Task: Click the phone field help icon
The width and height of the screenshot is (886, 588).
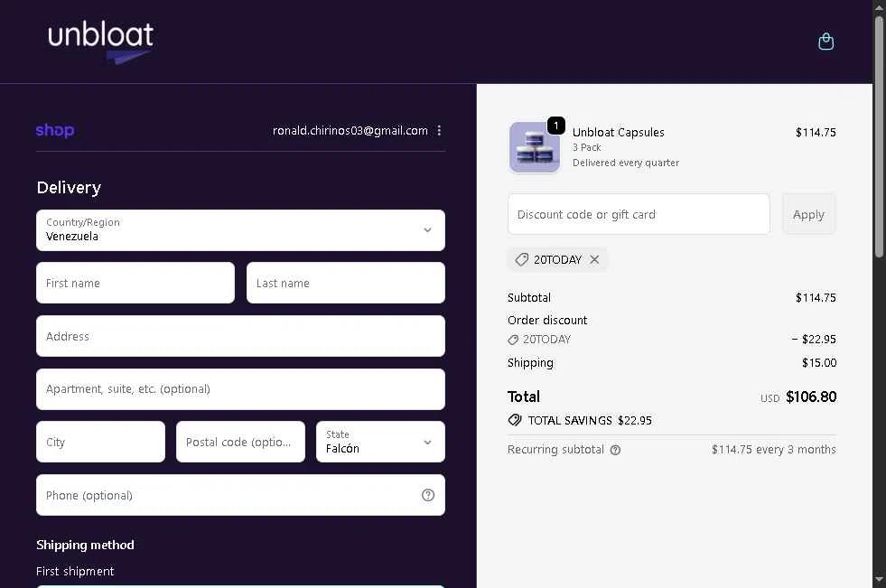Action: (x=428, y=495)
